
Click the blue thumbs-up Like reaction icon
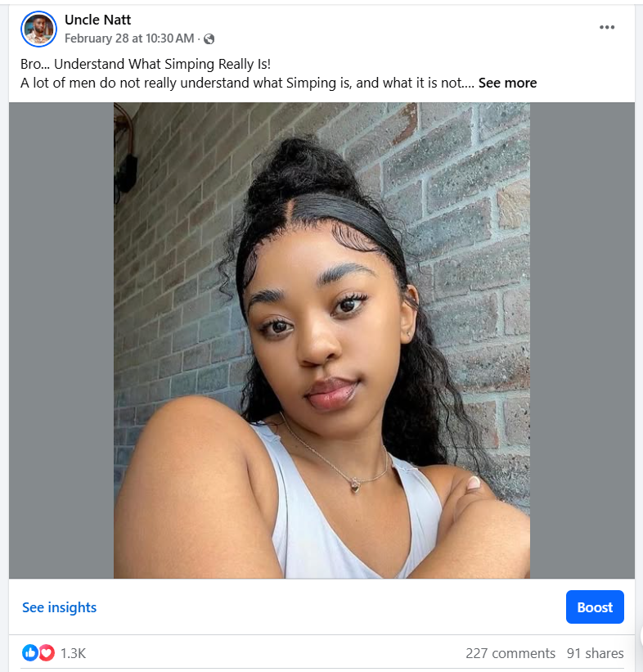pyautogui.click(x=30, y=652)
